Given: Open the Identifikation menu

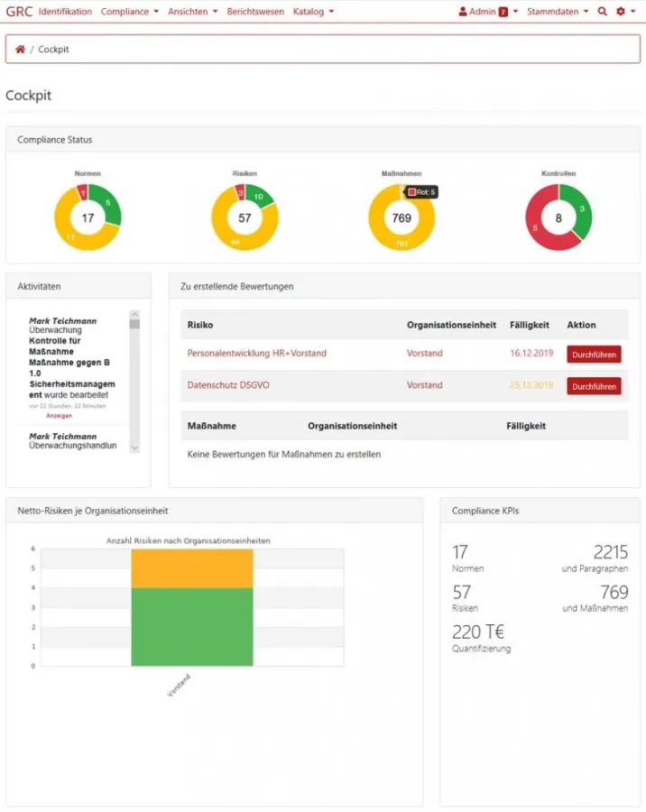Looking at the screenshot, I should (65, 12).
